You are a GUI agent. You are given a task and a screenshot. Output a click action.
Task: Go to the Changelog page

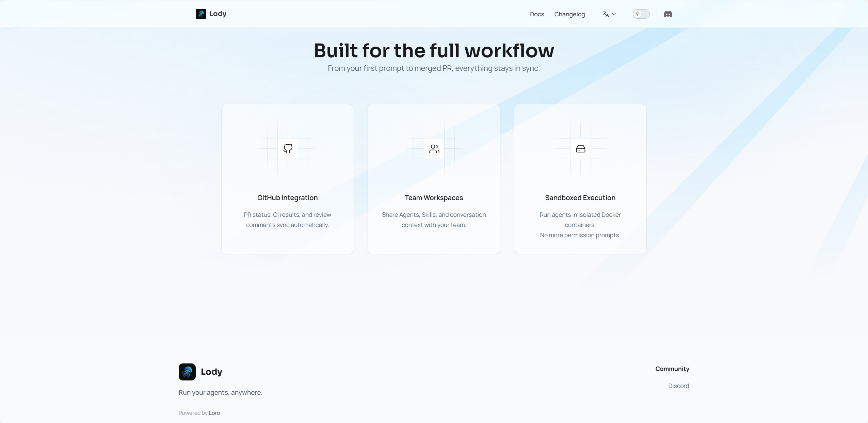pos(569,14)
